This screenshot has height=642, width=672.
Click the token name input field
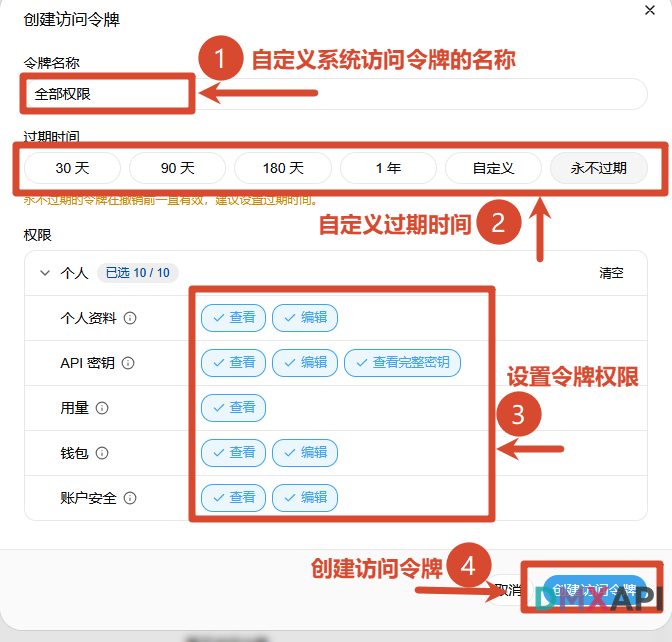coord(336,94)
